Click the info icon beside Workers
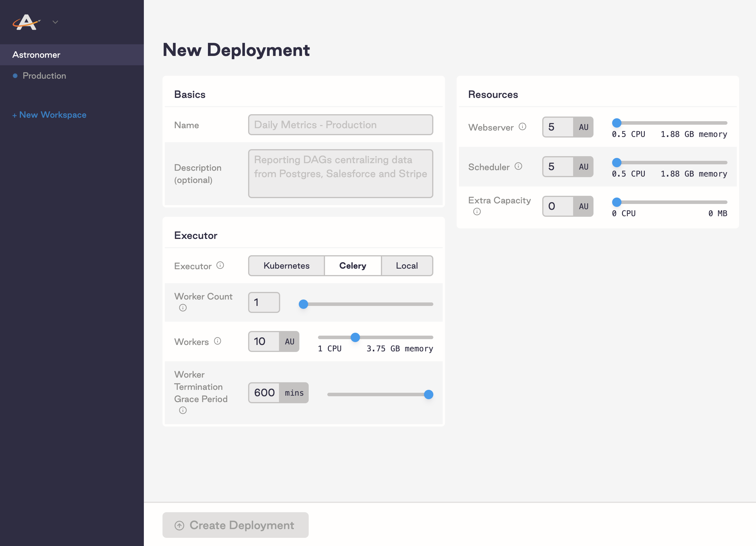756x546 pixels. click(x=217, y=341)
